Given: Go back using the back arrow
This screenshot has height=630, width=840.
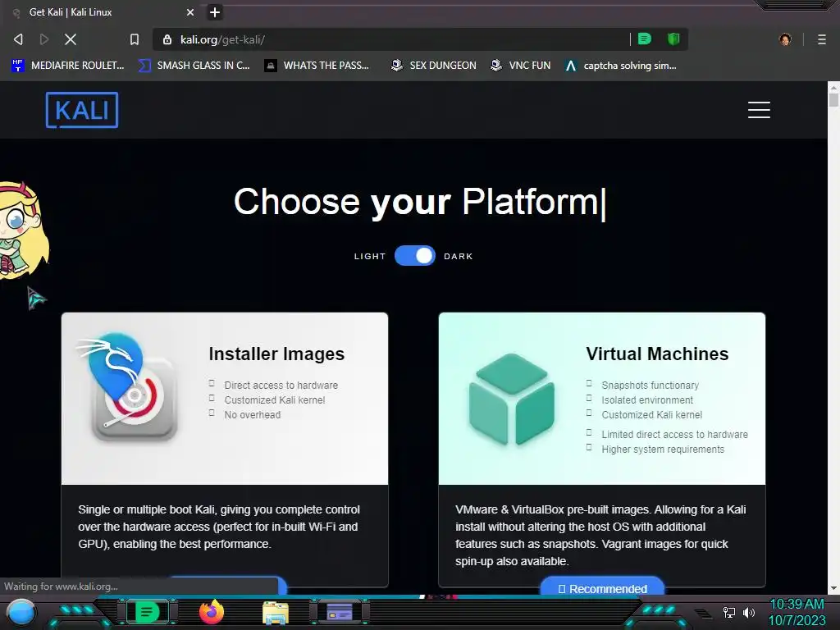Looking at the screenshot, I should coord(18,39).
